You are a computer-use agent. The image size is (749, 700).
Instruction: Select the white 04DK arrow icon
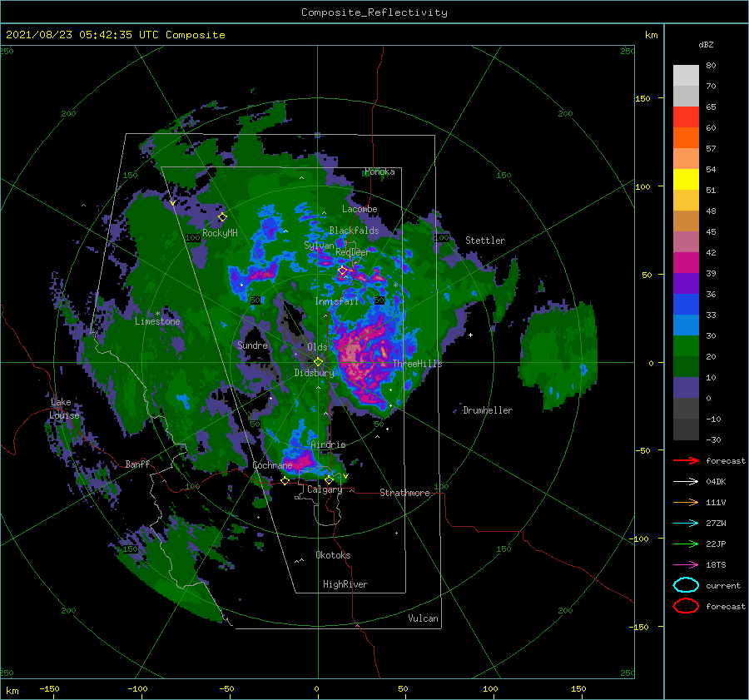[x=686, y=481]
